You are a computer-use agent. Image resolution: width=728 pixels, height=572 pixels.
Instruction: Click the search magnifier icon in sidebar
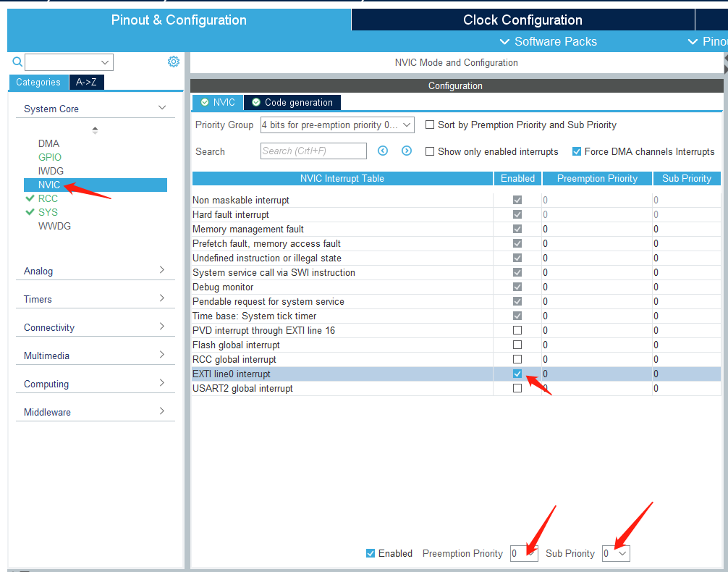(x=17, y=62)
